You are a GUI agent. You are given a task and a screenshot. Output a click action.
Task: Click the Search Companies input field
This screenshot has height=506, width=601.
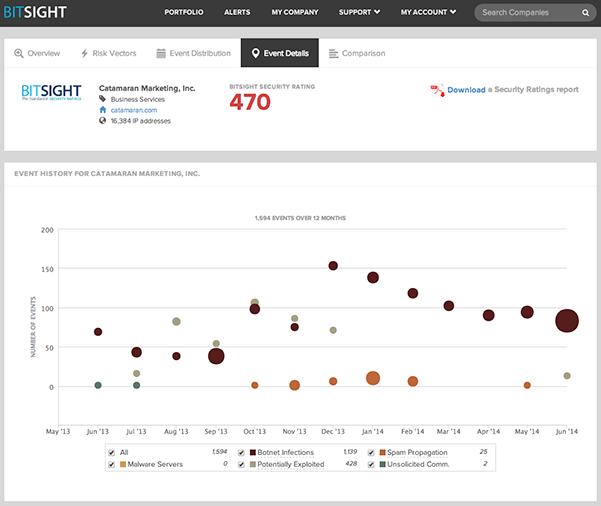(x=526, y=13)
